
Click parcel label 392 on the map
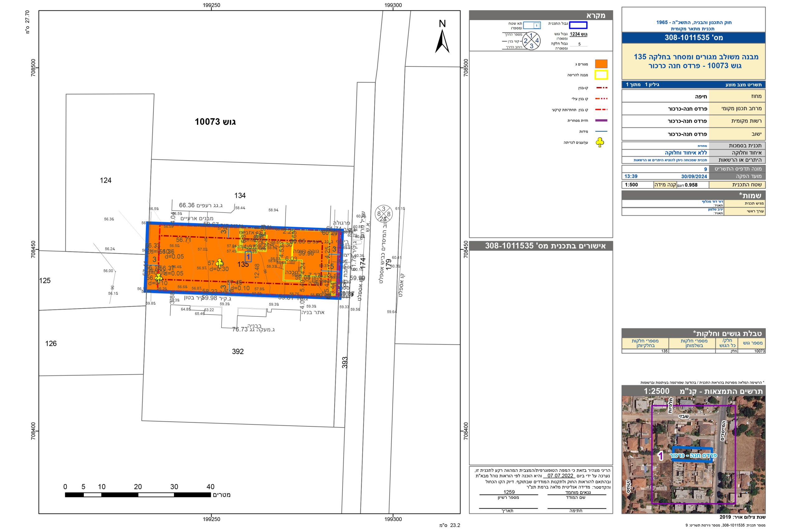(238, 352)
